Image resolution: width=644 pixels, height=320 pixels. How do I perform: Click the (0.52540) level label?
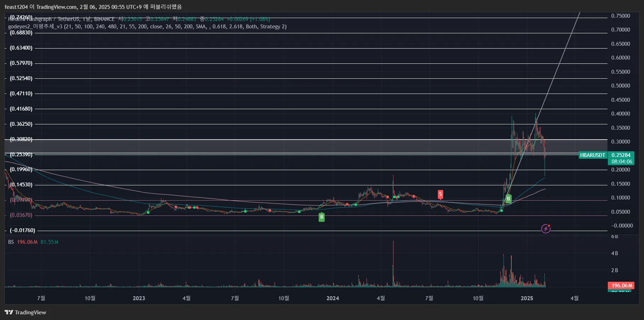21,78
